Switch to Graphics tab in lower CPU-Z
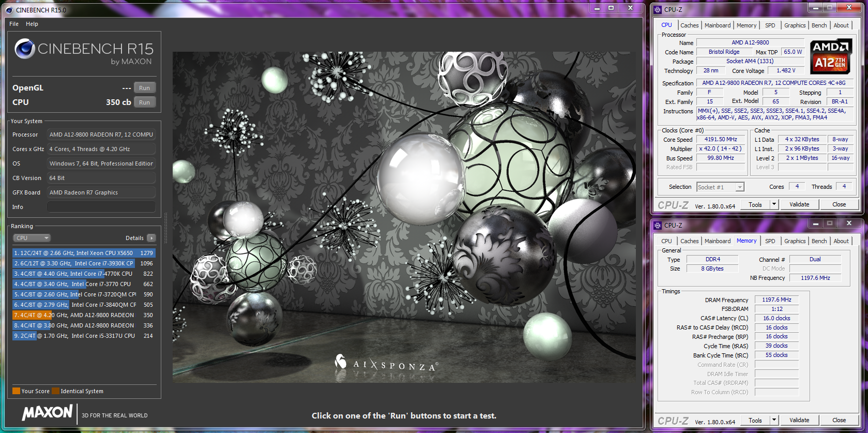The height and width of the screenshot is (433, 868). coord(795,241)
